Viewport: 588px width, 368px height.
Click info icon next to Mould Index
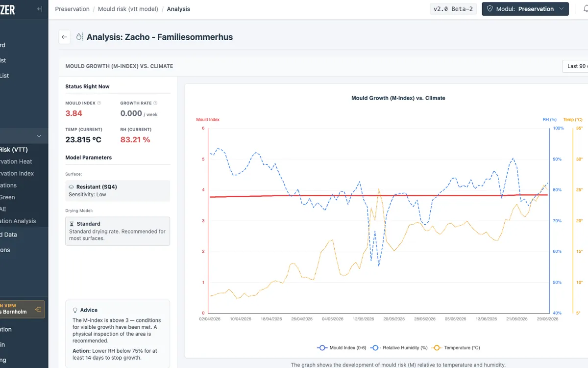[99, 103]
